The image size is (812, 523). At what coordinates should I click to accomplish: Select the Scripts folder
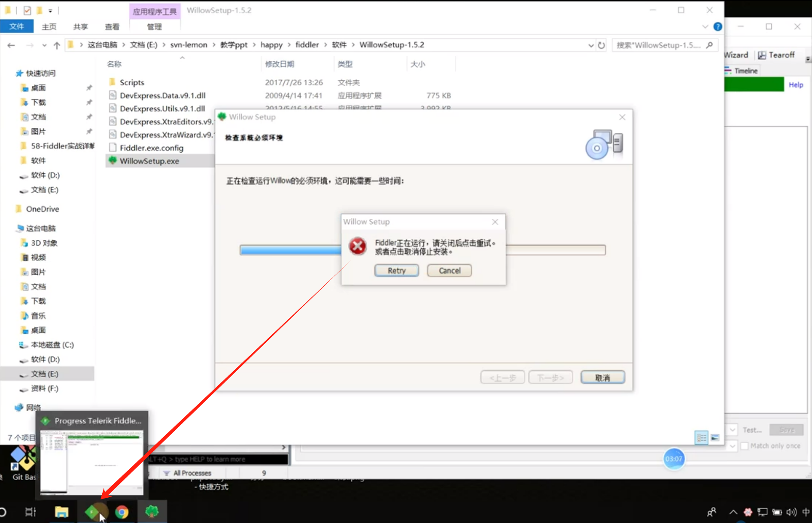click(x=132, y=82)
